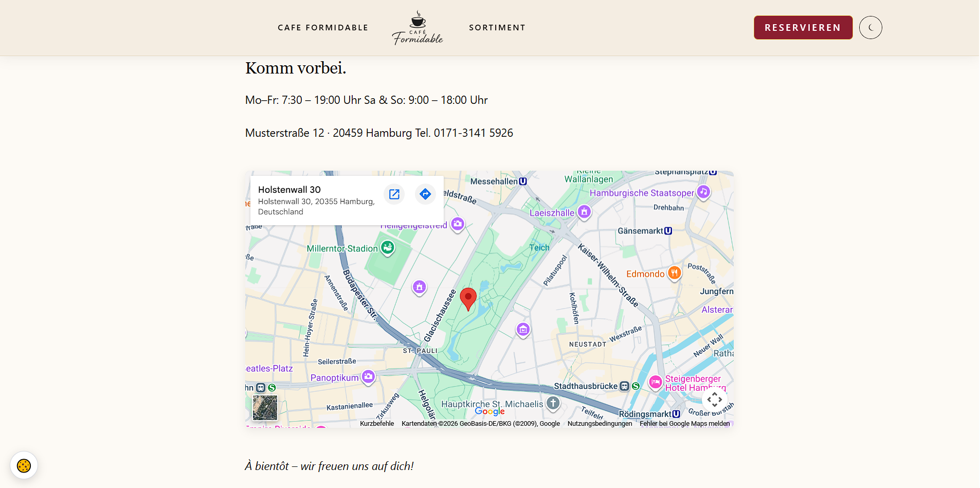Image resolution: width=980 pixels, height=488 pixels.
Task: Click Hamburgische Staatsoper marker icon
Action: tap(703, 192)
